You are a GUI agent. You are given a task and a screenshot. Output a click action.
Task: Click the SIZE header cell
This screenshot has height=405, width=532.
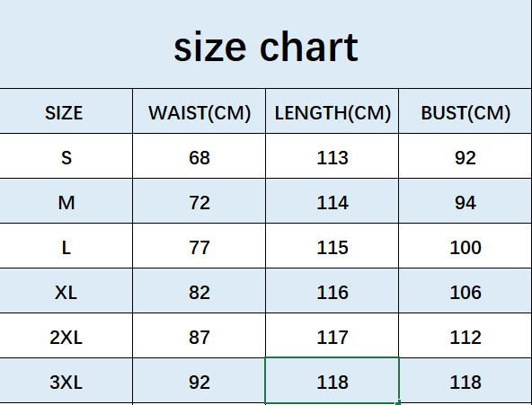pyautogui.click(x=66, y=111)
